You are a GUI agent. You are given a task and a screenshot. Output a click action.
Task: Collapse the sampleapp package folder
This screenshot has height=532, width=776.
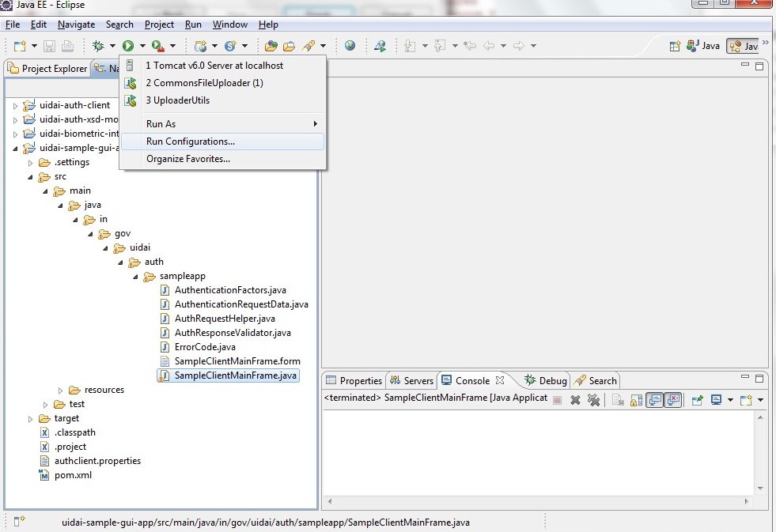point(135,277)
